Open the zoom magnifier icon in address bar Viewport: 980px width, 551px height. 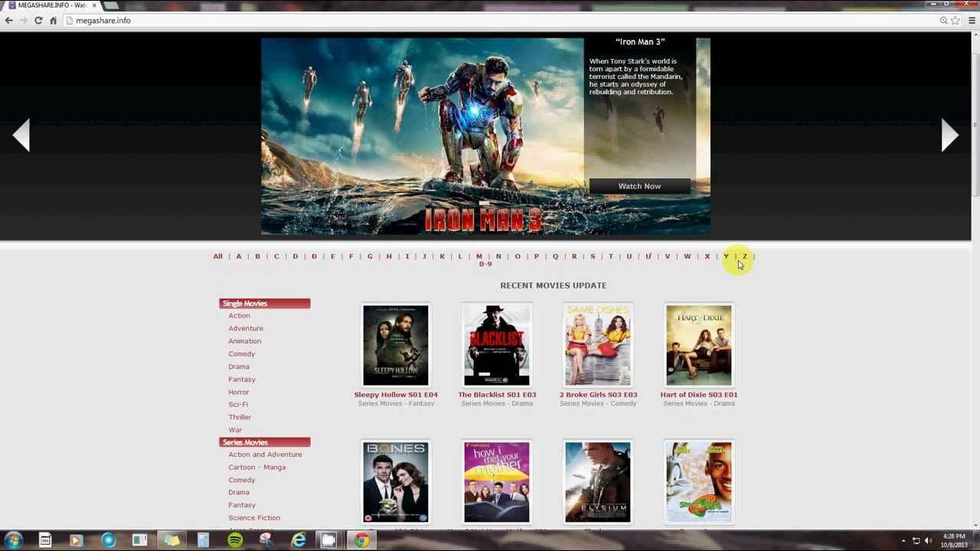click(944, 21)
